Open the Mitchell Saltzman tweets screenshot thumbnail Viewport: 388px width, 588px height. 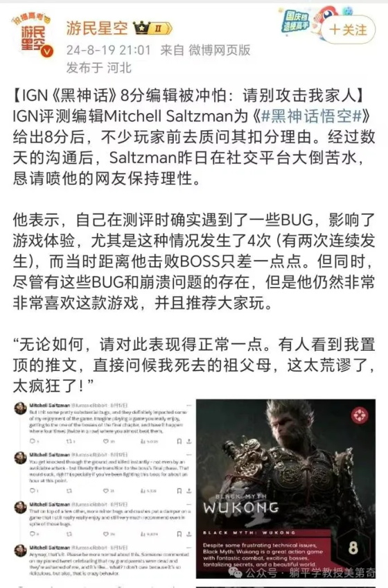[x=103, y=488]
